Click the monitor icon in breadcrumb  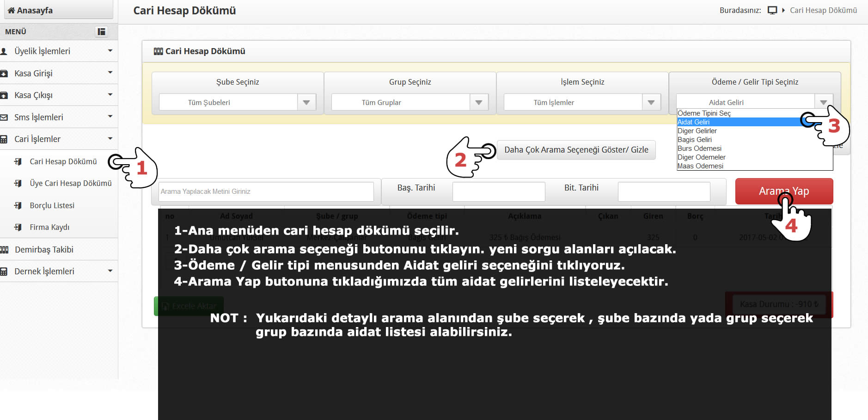point(772,10)
